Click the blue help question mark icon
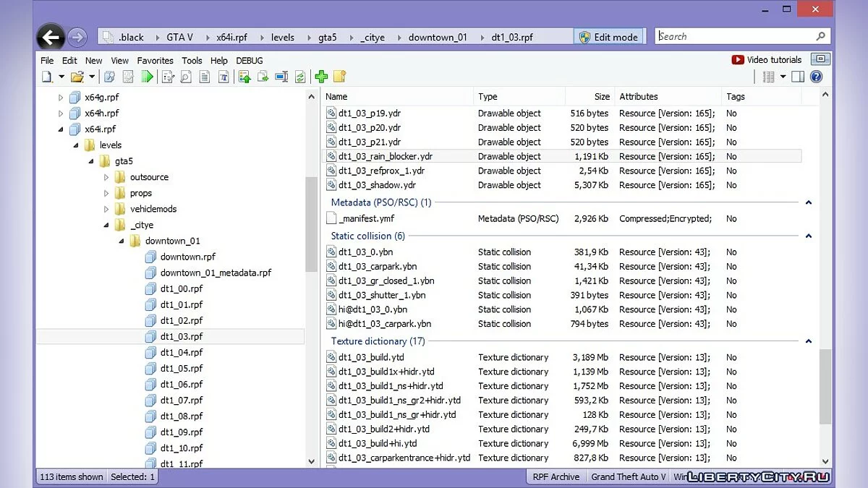The height and width of the screenshot is (488, 868). [x=817, y=77]
